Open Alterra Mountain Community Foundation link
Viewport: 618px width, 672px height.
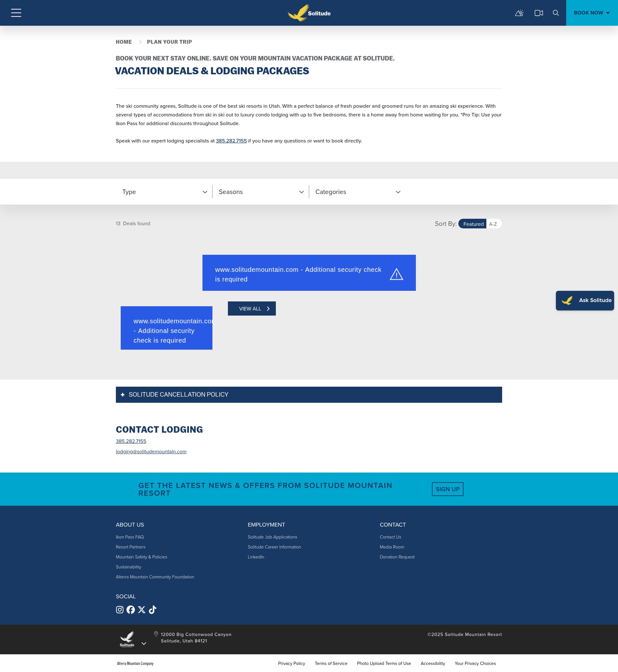pos(155,577)
